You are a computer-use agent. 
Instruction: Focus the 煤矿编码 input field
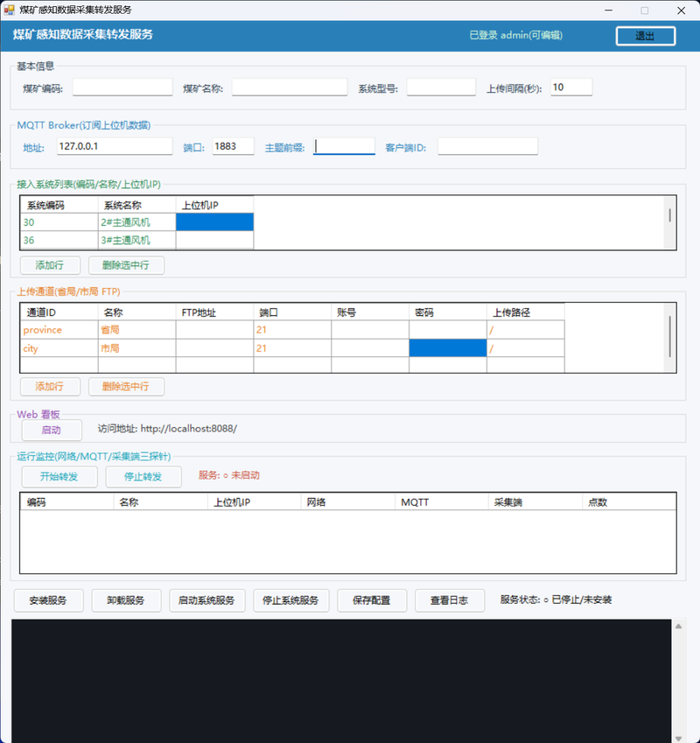[x=122, y=88]
